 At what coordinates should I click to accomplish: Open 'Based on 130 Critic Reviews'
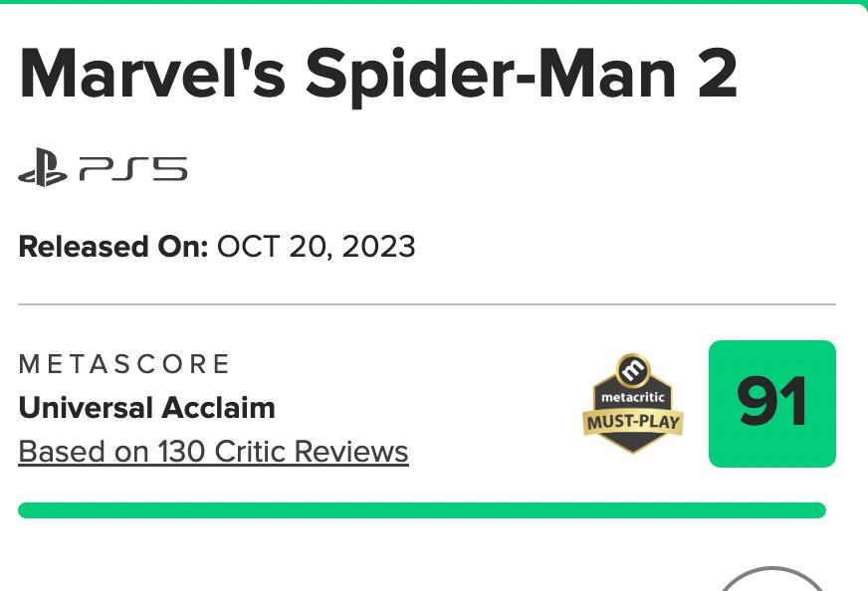tap(213, 451)
